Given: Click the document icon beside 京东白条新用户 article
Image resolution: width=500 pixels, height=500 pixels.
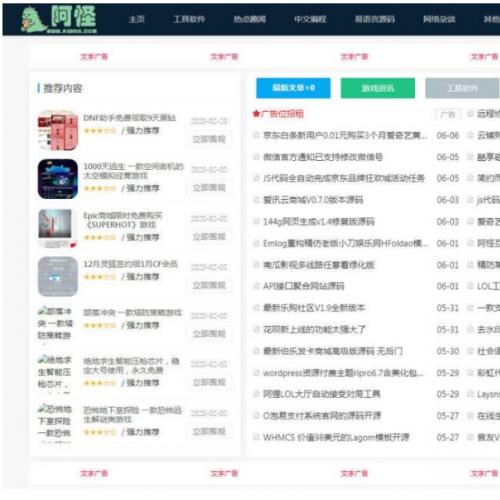Looking at the screenshot, I should (x=256, y=135).
